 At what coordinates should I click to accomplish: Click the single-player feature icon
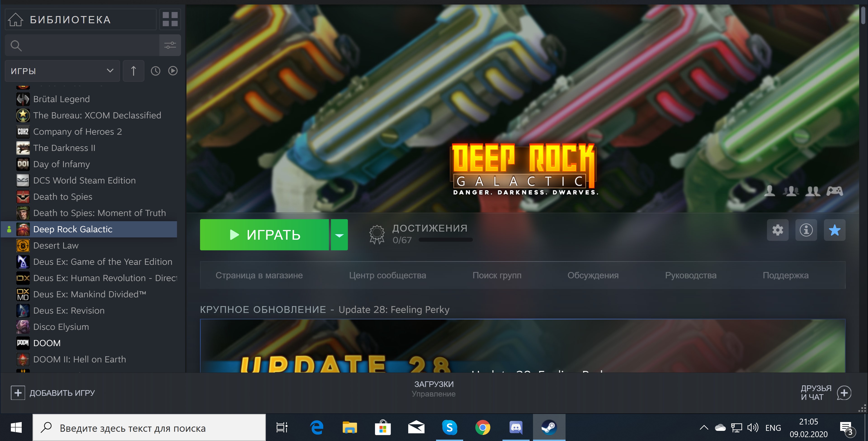coord(769,191)
